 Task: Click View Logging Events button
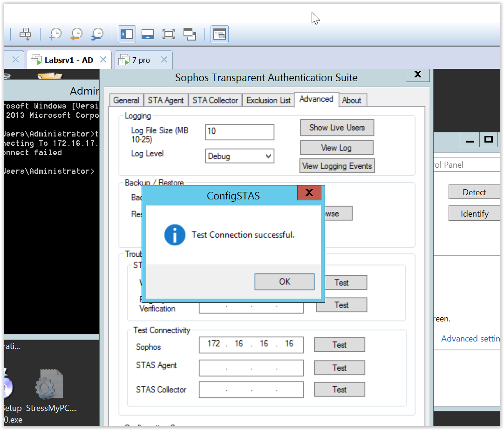click(337, 166)
